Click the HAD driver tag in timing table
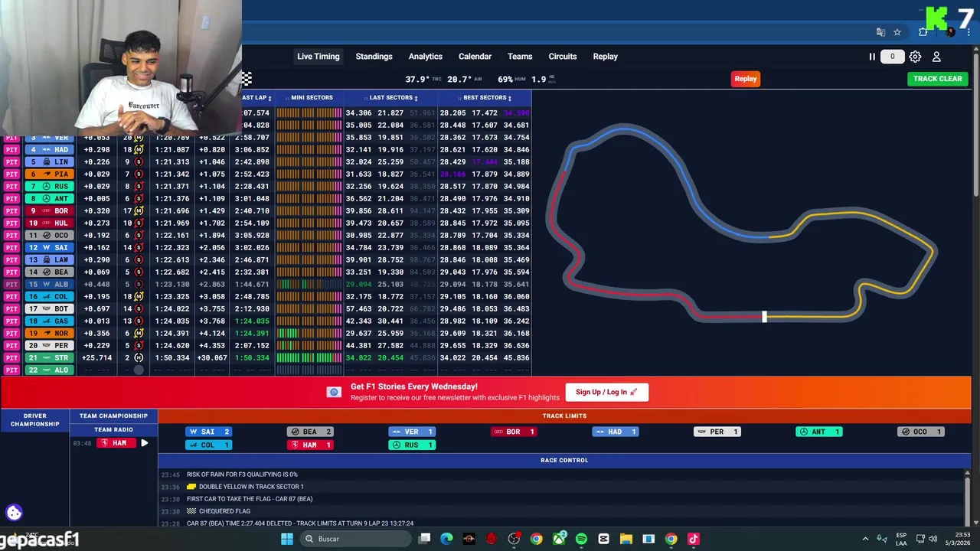This screenshot has height=551, width=980. 48,150
